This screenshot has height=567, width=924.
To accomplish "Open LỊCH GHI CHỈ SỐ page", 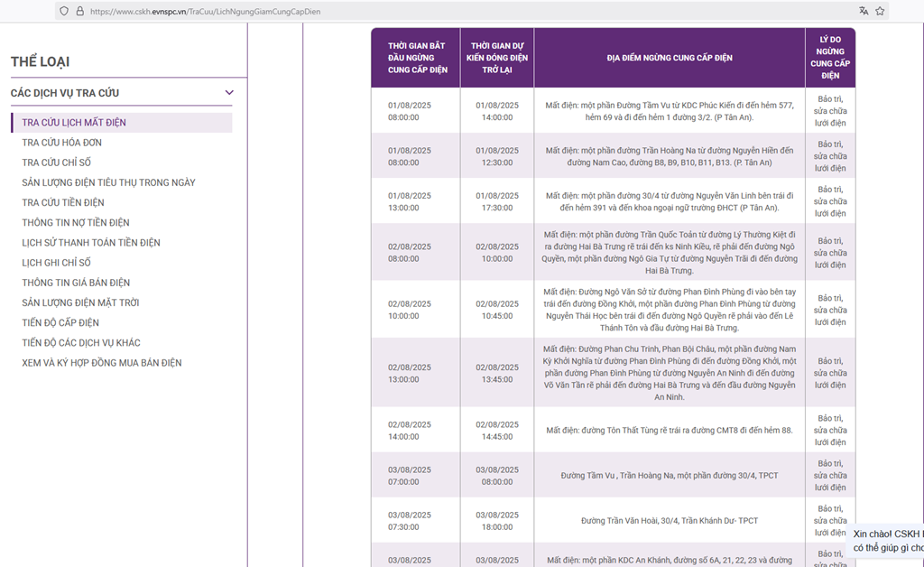I will pos(56,263).
